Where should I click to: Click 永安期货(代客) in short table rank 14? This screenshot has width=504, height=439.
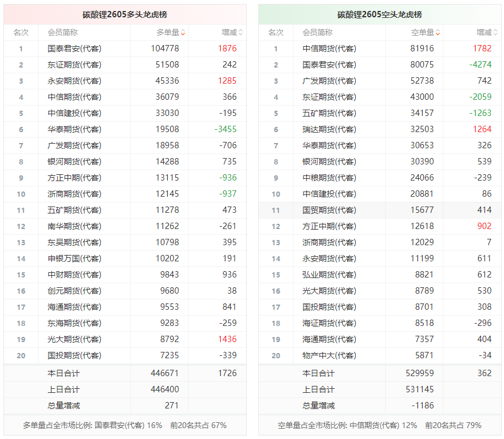(x=329, y=258)
